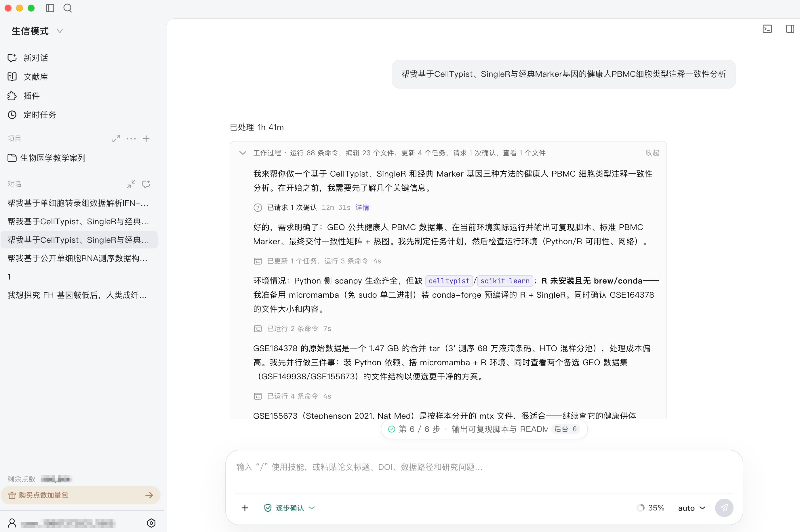Open the auto model selector dropdown
Screen dimensions: 800x532
coord(692,508)
